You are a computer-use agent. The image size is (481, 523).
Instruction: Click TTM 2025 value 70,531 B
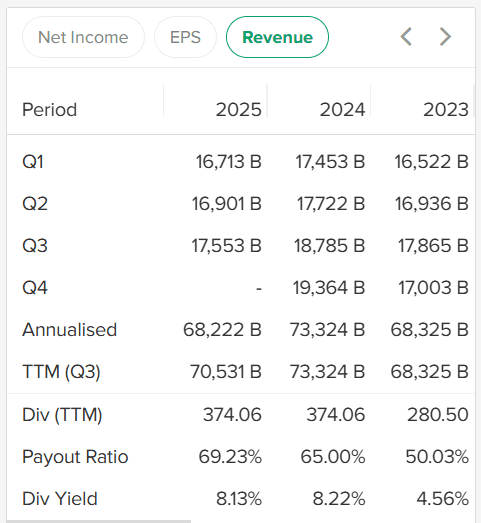tap(226, 372)
